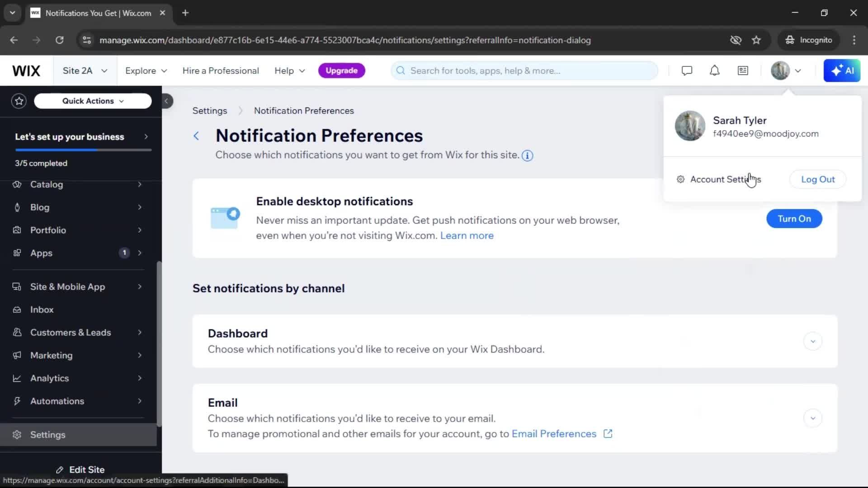The height and width of the screenshot is (488, 868).
Task: Click Settings in the breadcrumb
Action: [210, 111]
